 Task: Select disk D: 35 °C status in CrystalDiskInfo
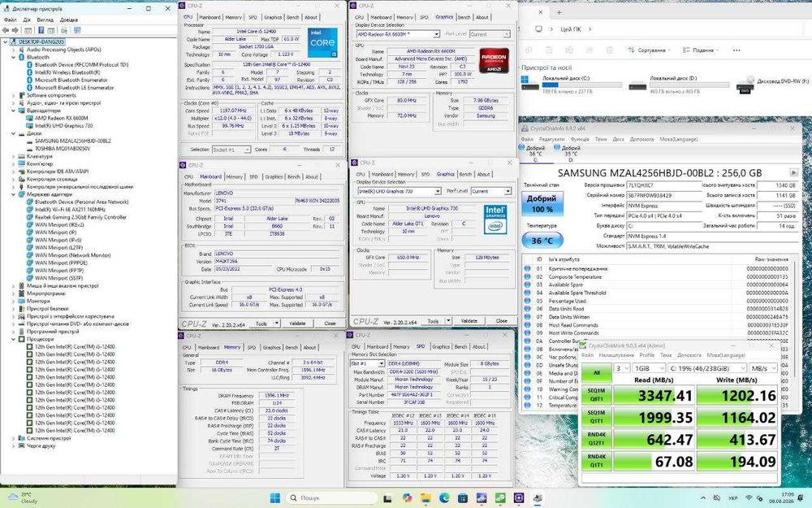(569, 154)
